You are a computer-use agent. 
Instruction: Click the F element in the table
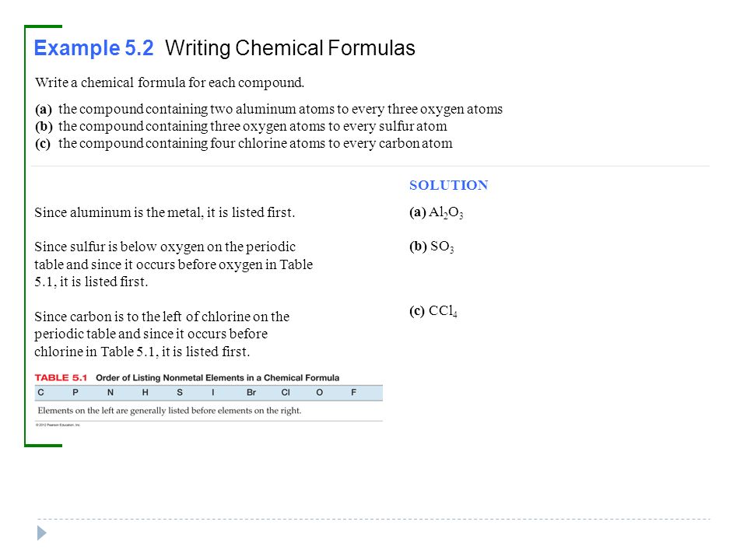click(x=353, y=392)
